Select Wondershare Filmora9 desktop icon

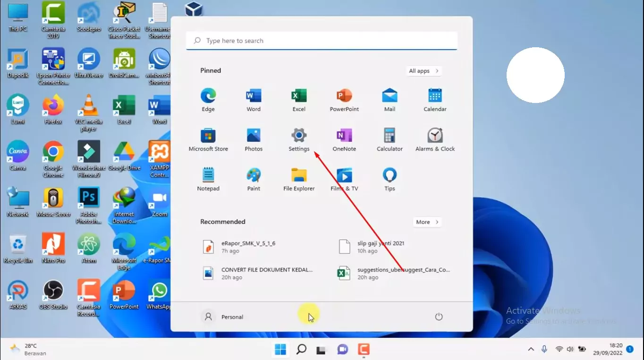[89, 159]
